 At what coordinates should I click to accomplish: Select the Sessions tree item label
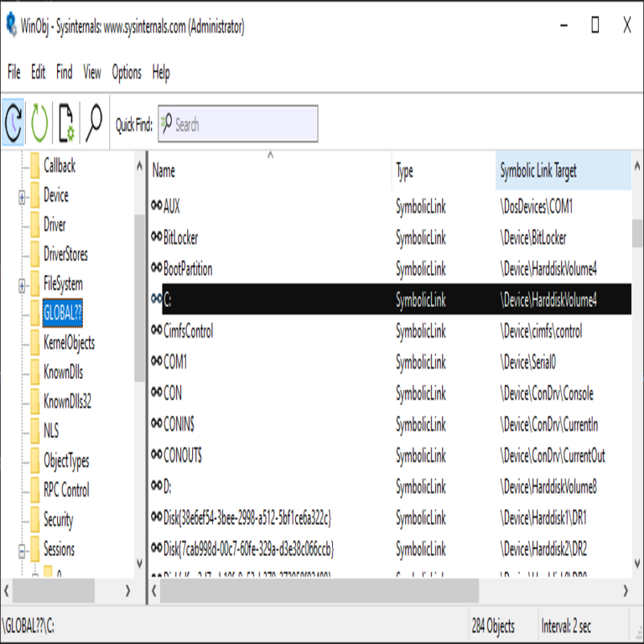coord(60,549)
